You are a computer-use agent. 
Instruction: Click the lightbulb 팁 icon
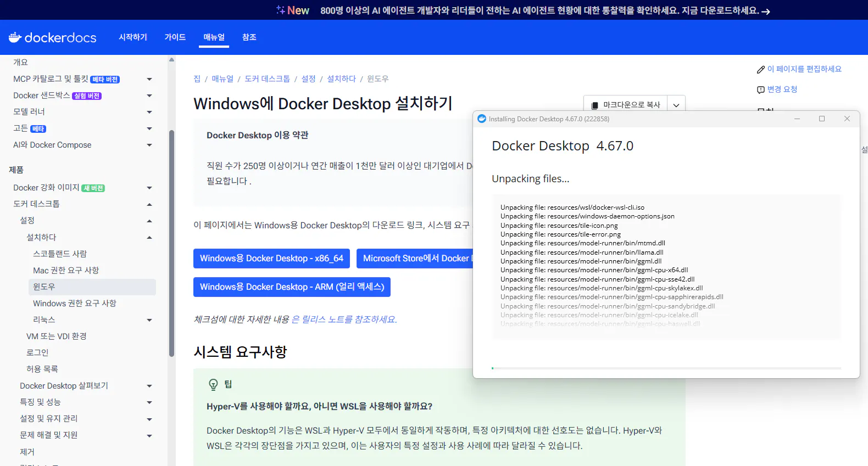click(213, 385)
